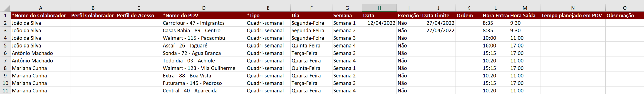Click the 'Hora Saída' header cell
This screenshot has height=94, width=644.
tap(525, 15)
